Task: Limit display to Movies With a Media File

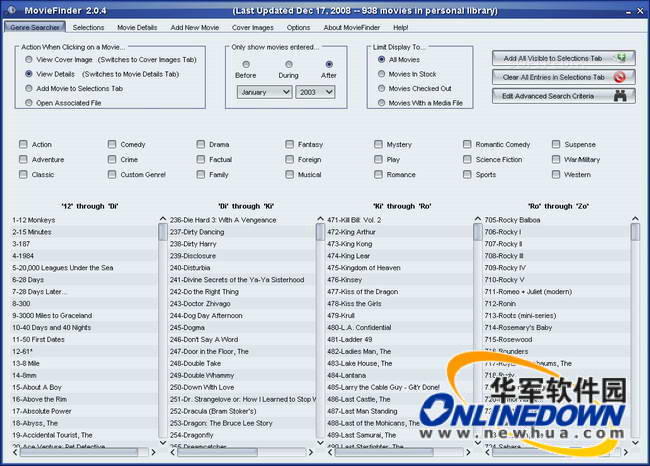Action: point(381,103)
